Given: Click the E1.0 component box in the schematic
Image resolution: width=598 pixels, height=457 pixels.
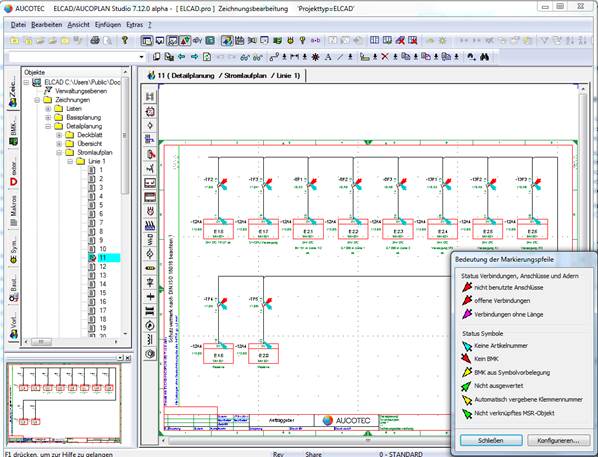Looking at the screenshot, I should 219,229.
